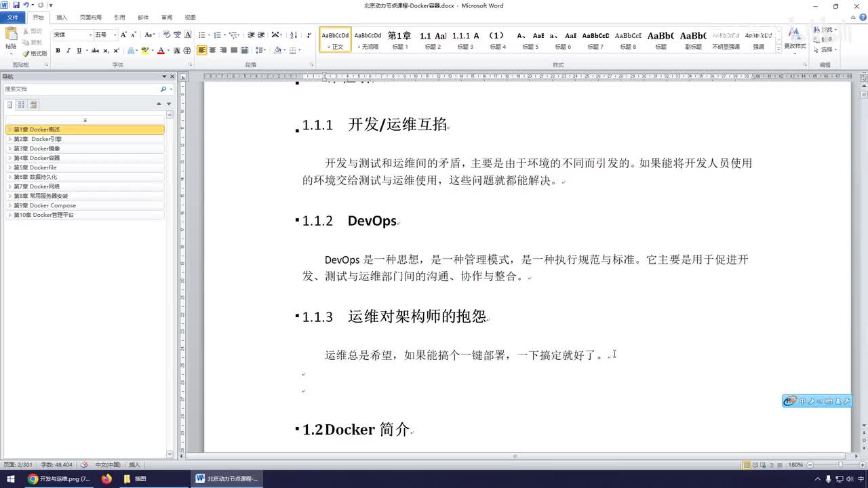
Task: Click the Save icon in quick access toolbar
Action: tap(16, 5)
